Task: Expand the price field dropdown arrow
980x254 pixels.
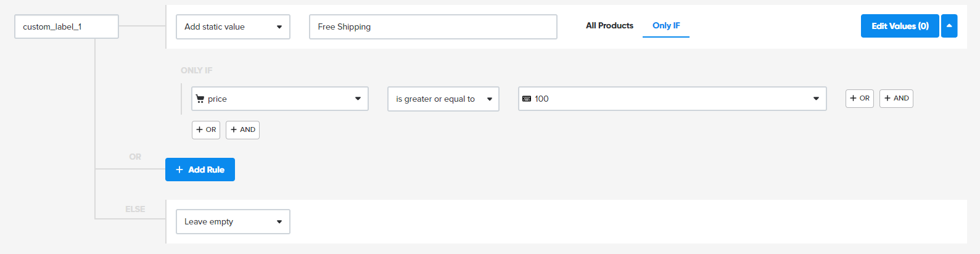Action: (358, 99)
